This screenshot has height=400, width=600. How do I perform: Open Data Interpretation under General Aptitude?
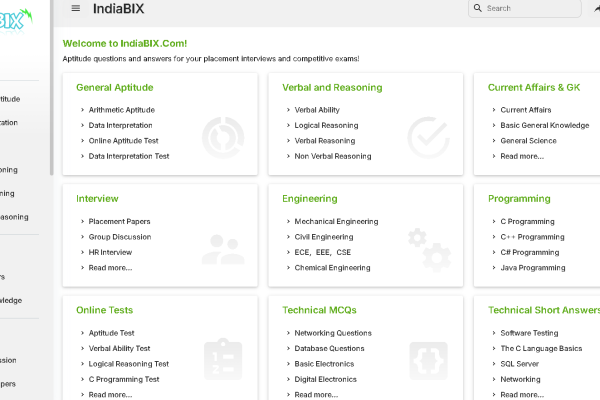pyautogui.click(x=121, y=125)
